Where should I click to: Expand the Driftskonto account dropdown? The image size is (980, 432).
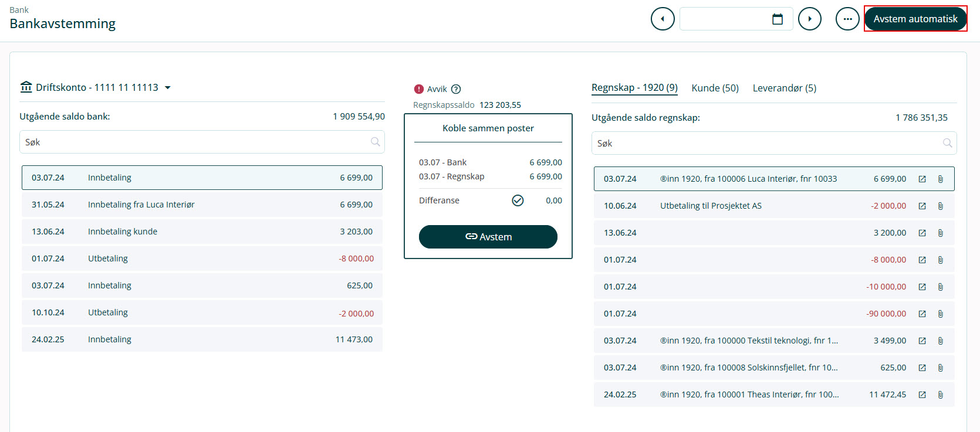pos(167,88)
